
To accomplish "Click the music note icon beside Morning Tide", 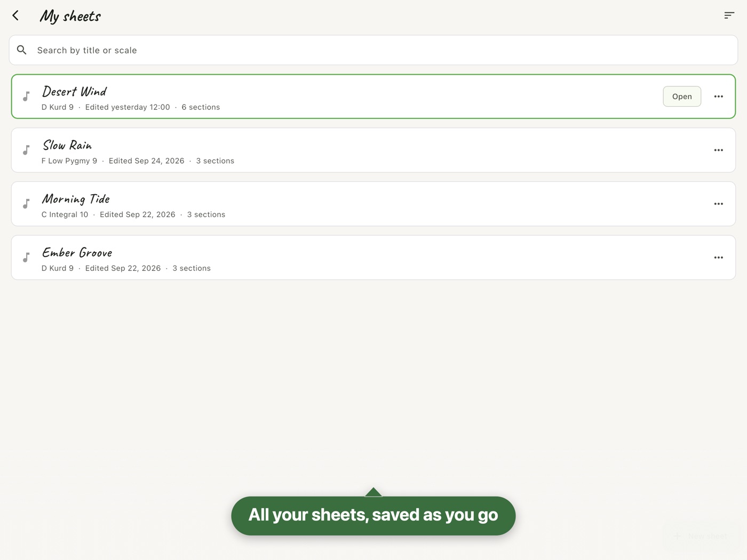I will pos(26,204).
